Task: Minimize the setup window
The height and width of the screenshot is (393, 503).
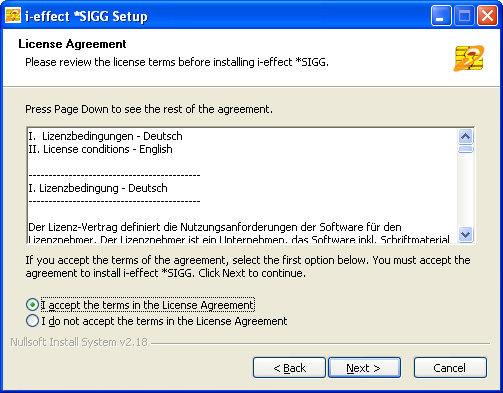Action: point(441,16)
